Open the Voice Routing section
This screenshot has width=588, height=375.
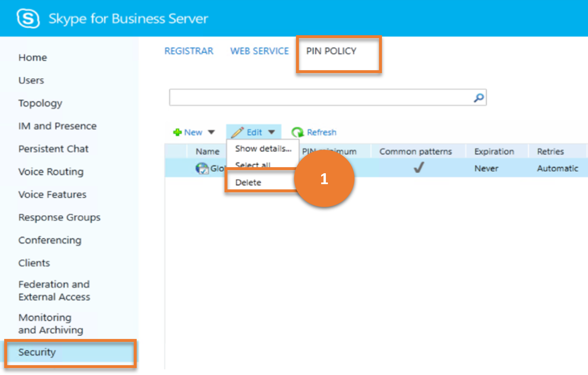tap(51, 172)
